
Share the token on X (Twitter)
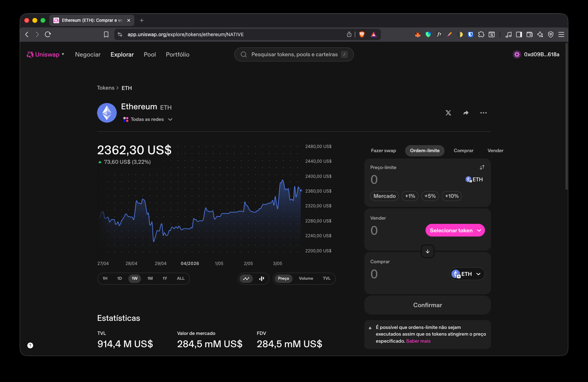[448, 113]
